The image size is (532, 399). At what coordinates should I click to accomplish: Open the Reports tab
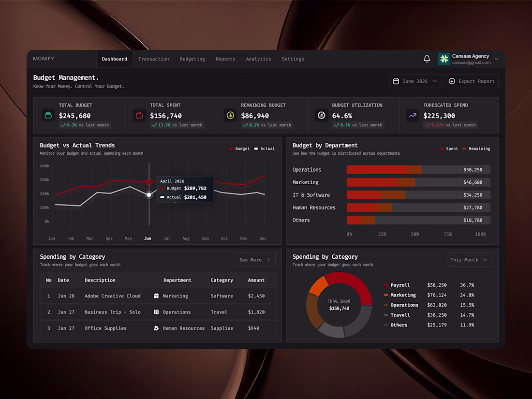pos(225,59)
